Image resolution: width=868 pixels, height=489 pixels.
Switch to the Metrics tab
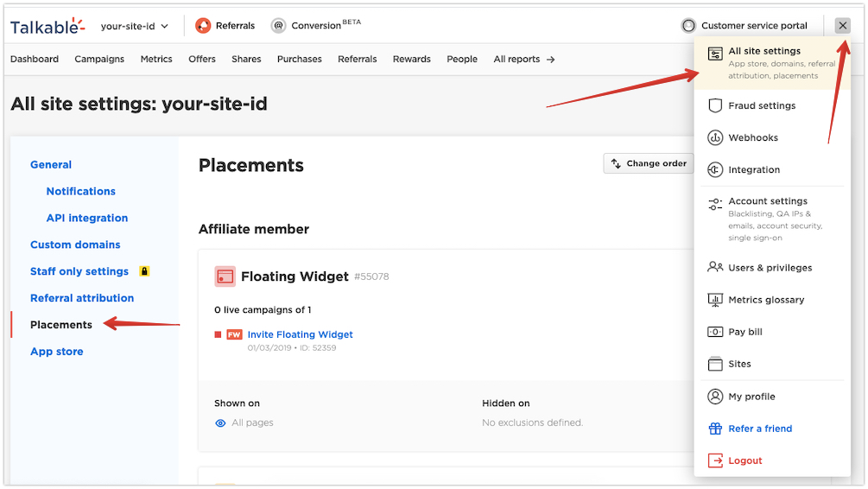coord(156,59)
